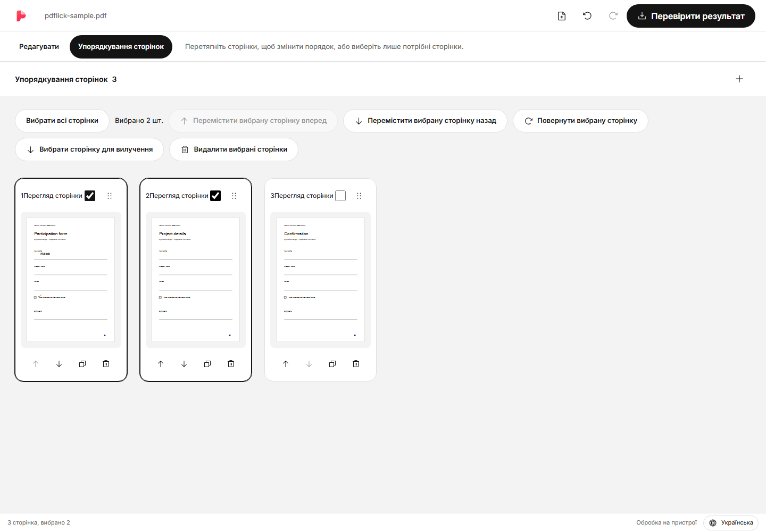This screenshot has width=766, height=532.
Task: Click the add file icon in header
Action: [x=562, y=16]
